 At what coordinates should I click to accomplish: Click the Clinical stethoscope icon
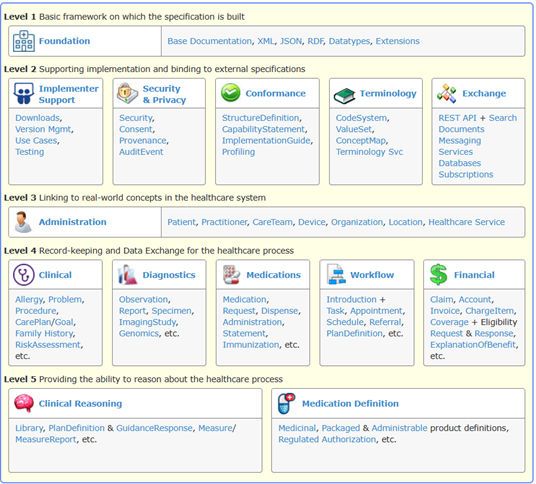(24, 274)
